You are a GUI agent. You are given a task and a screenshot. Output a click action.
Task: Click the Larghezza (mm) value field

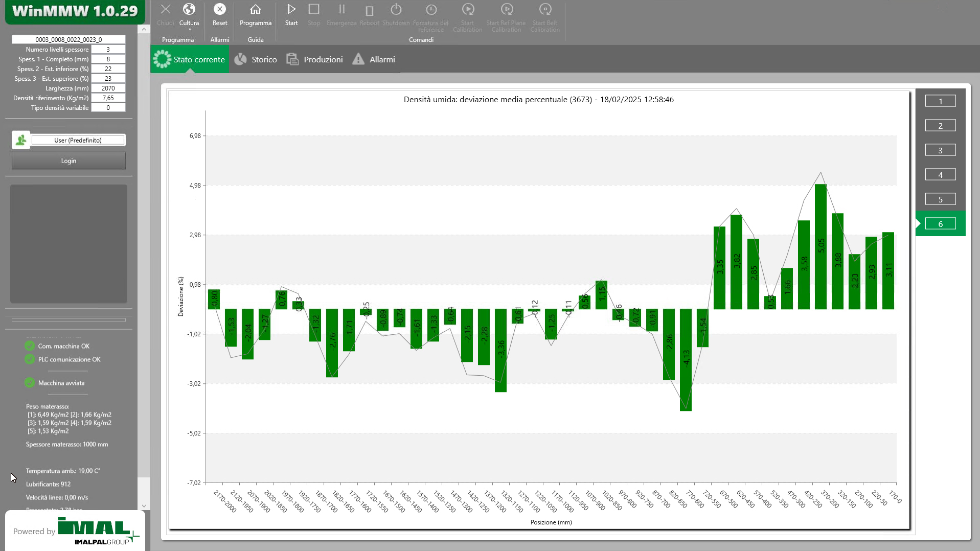pos(108,88)
